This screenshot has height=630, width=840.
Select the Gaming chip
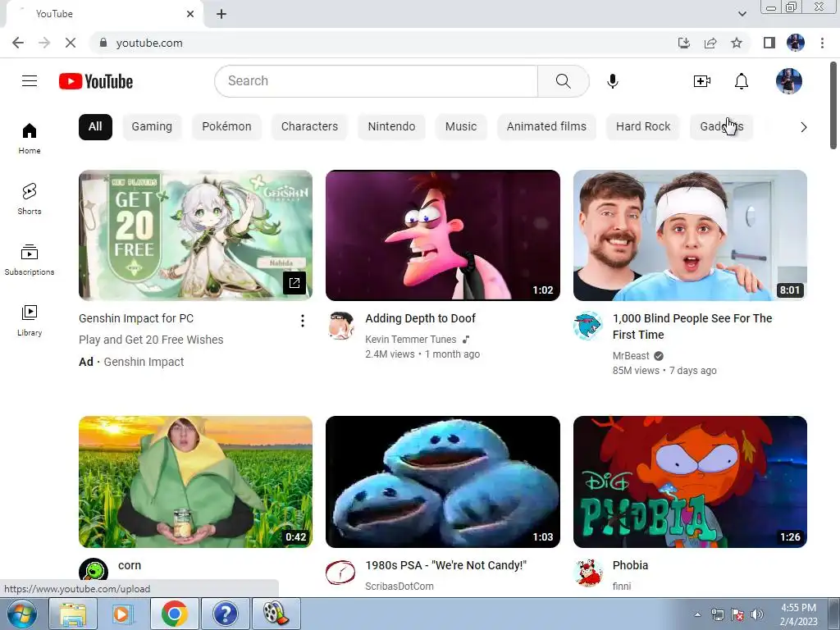152,127
